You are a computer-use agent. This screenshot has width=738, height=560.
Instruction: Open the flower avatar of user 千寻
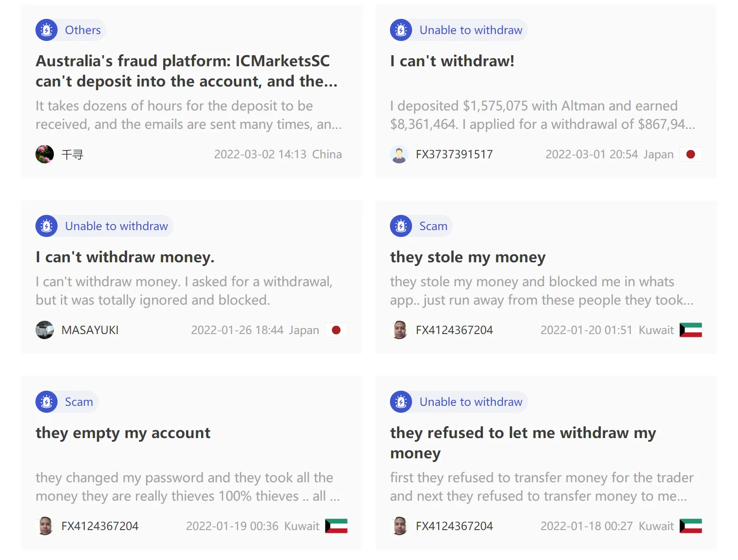[45, 154]
